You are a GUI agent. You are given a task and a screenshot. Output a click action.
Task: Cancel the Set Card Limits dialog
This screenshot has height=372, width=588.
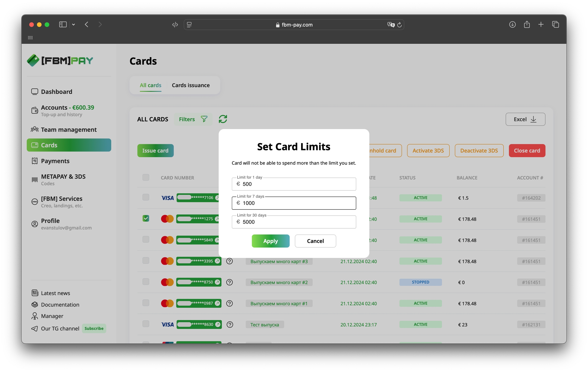315,241
